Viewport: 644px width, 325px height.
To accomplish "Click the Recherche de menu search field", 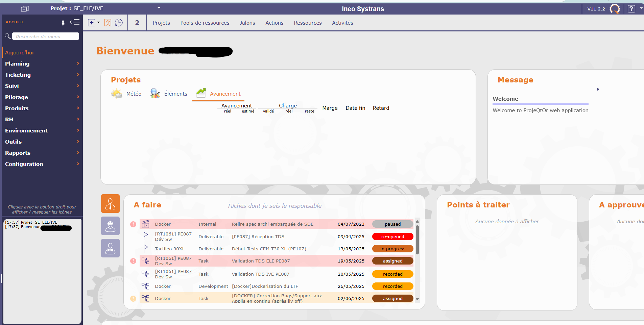I will [45, 36].
